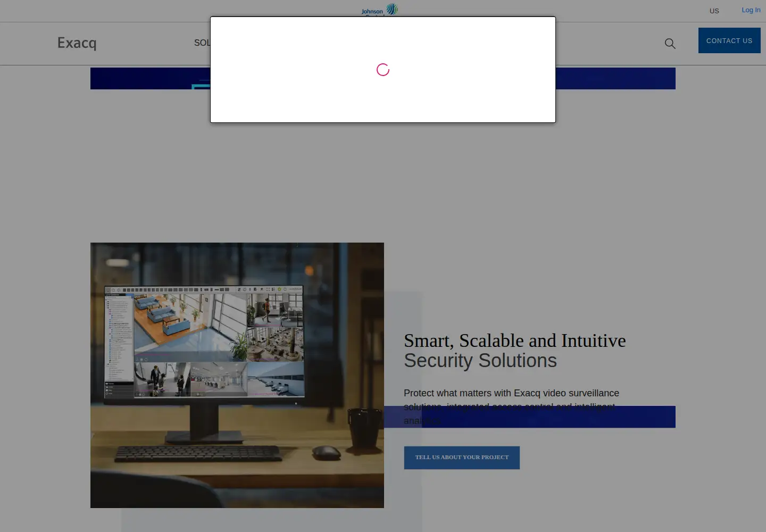Select the US region selector
Image resolution: width=766 pixels, height=532 pixels.
pyautogui.click(x=714, y=11)
